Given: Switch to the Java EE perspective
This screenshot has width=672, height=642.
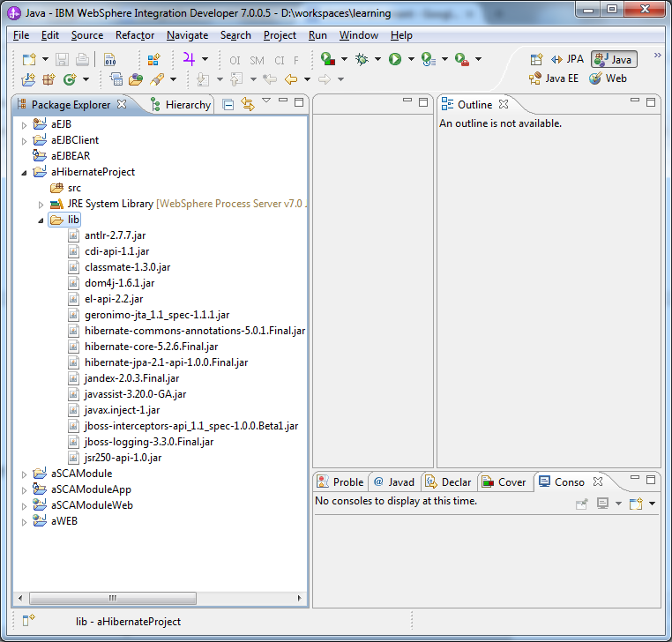Looking at the screenshot, I should (554, 78).
